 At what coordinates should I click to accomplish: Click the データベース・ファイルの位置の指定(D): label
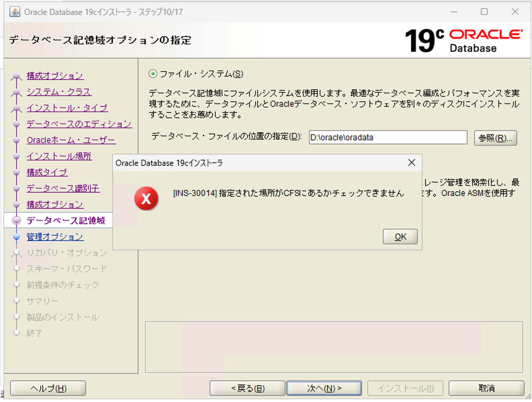tap(227, 137)
